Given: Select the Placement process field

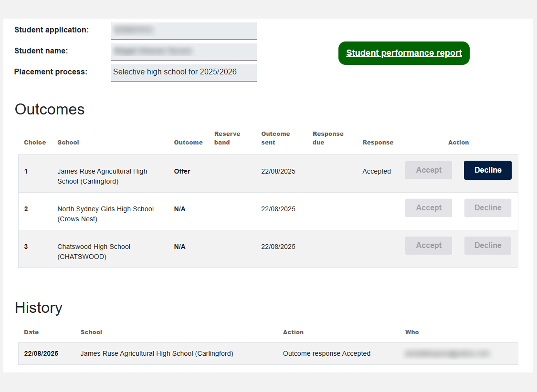Looking at the screenshot, I should [x=184, y=72].
